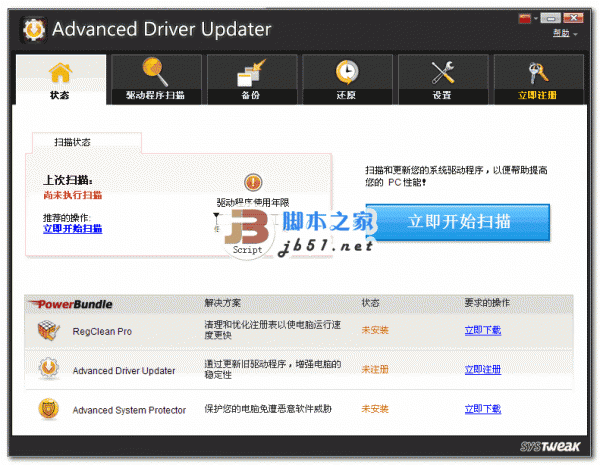This screenshot has height=465, width=600.
Task: Open the 帮助 help dropdown menu
Action: (564, 33)
